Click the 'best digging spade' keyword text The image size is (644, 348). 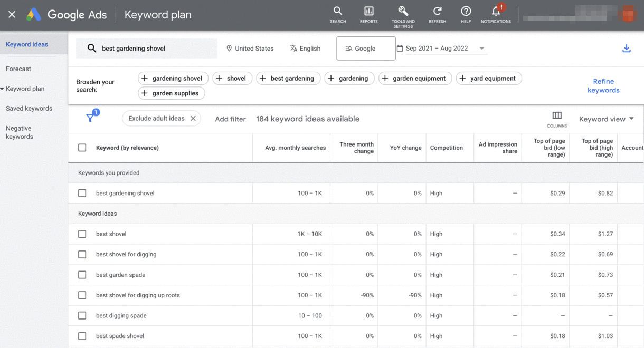121,315
